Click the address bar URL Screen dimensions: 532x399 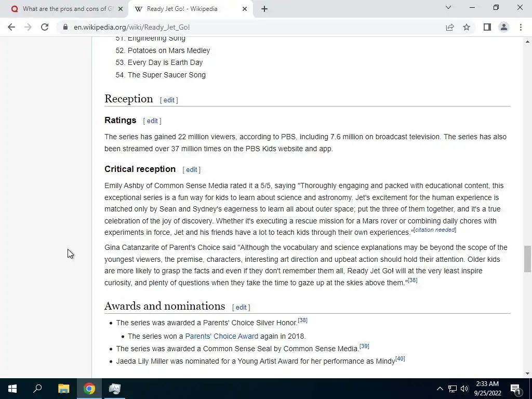point(131,27)
